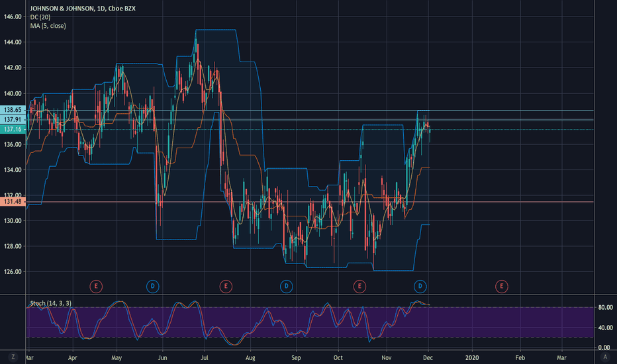Click the 138.65 price label

tap(13, 110)
